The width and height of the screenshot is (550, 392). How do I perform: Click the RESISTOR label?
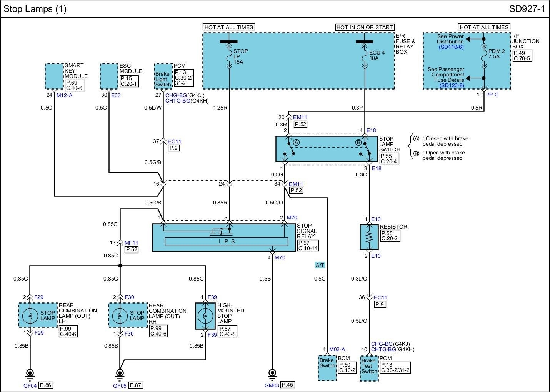pyautogui.click(x=393, y=227)
